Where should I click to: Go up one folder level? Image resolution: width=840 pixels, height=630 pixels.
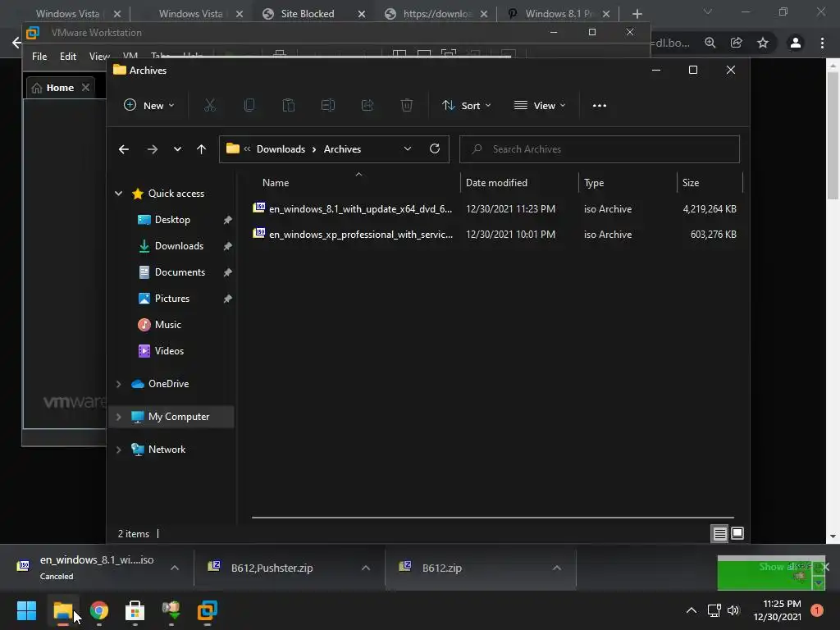pos(201,149)
